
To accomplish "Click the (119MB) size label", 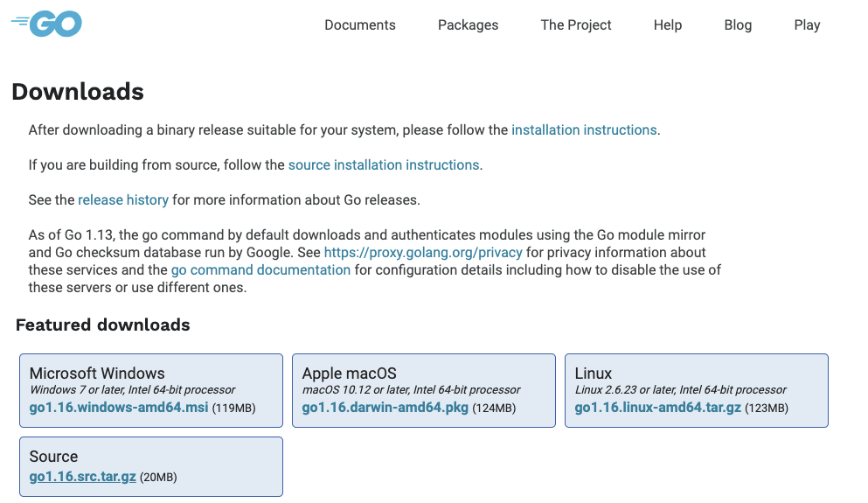I will (x=233, y=409).
